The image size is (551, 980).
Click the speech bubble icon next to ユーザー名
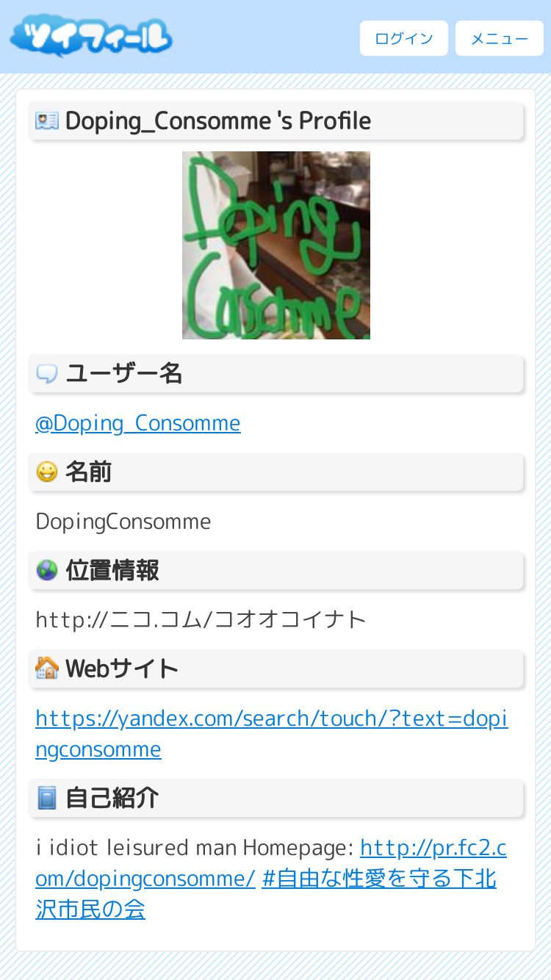[x=47, y=374]
